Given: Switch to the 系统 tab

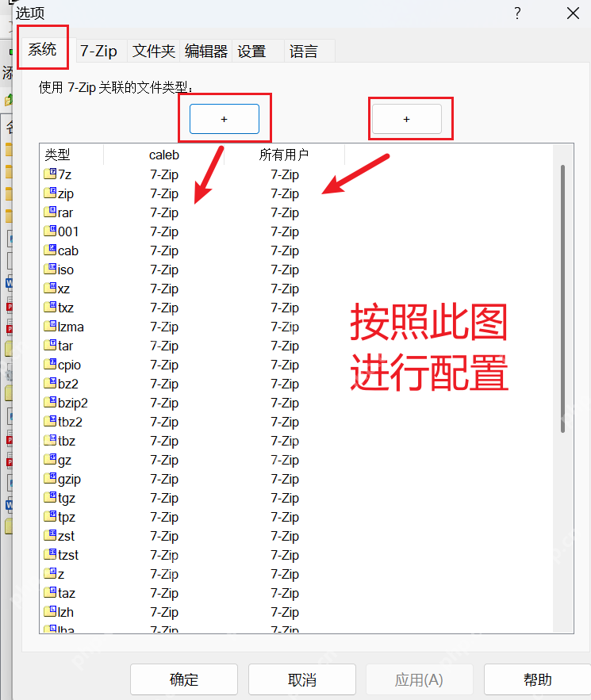Looking at the screenshot, I should pyautogui.click(x=42, y=49).
